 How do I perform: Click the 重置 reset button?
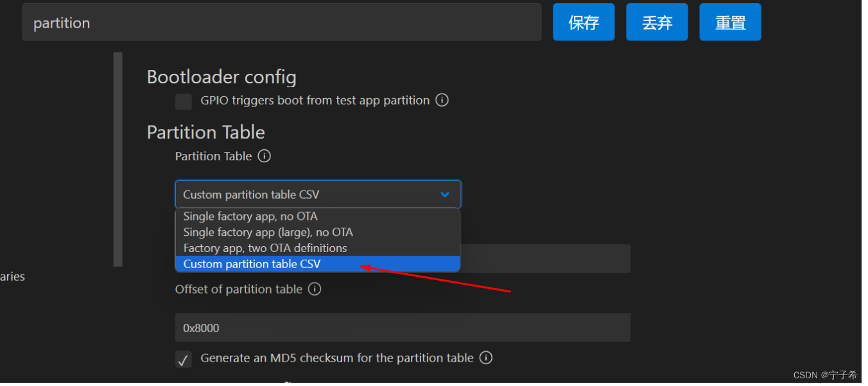730,22
